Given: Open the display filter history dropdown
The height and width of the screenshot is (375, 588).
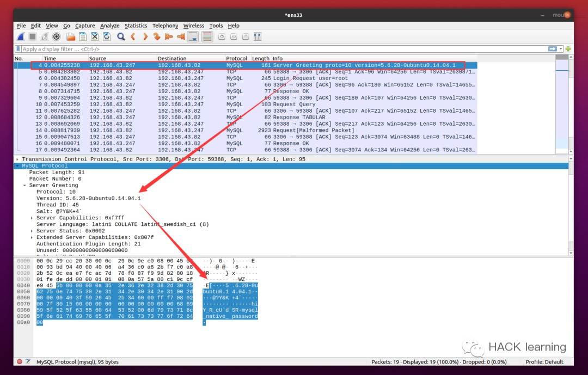Looking at the screenshot, I should tap(561, 49).
